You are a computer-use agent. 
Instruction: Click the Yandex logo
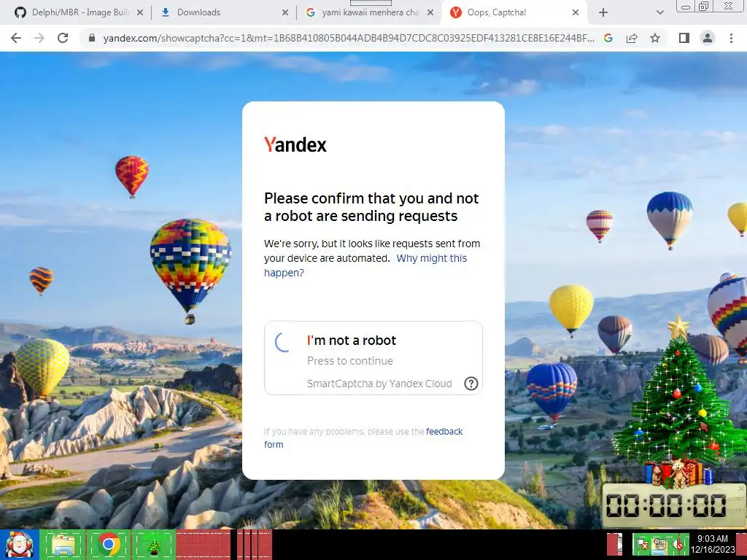(x=295, y=144)
